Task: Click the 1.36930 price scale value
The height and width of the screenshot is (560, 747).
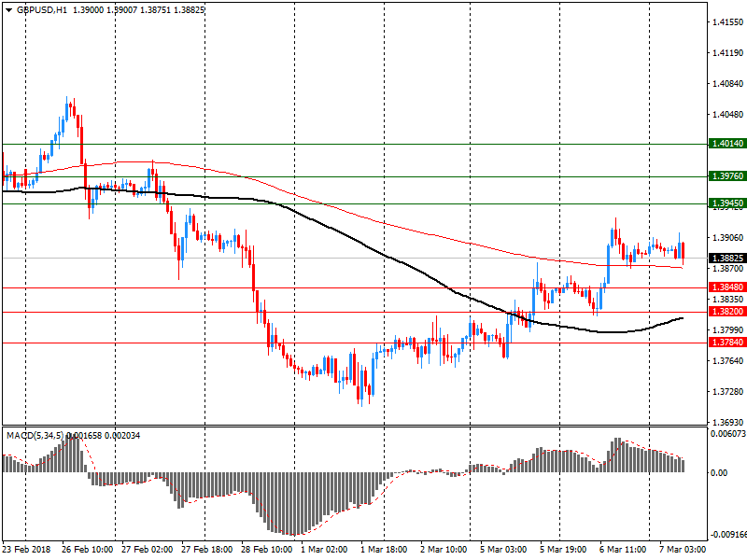Action: click(727, 423)
